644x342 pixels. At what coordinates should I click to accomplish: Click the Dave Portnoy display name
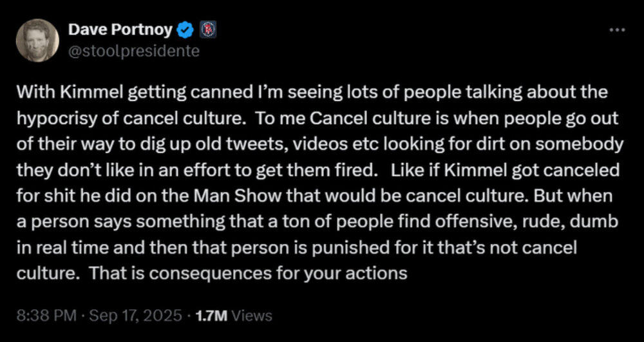121,30
